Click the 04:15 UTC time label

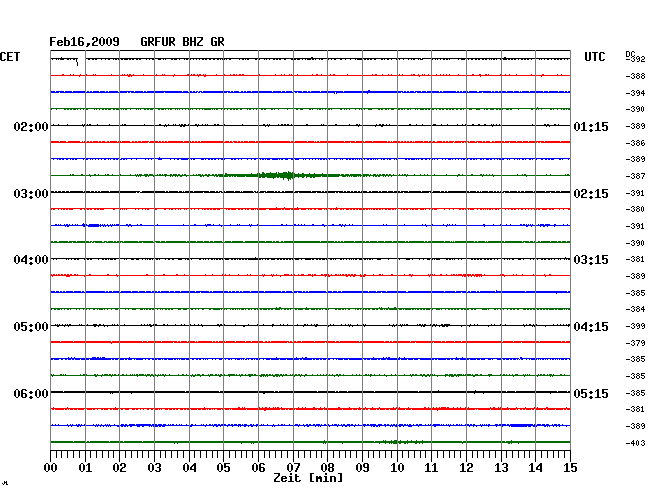coord(591,327)
